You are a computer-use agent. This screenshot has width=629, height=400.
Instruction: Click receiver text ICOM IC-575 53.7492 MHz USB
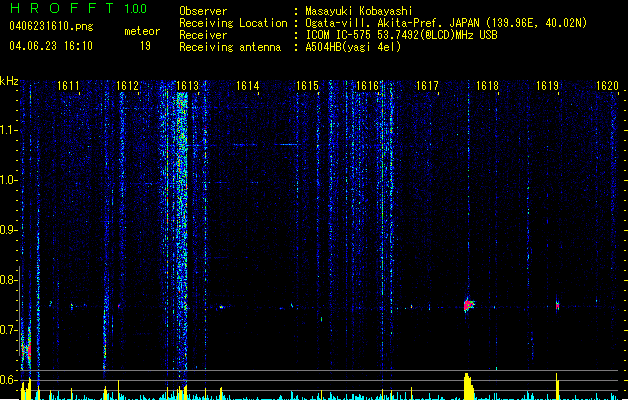[x=401, y=35]
